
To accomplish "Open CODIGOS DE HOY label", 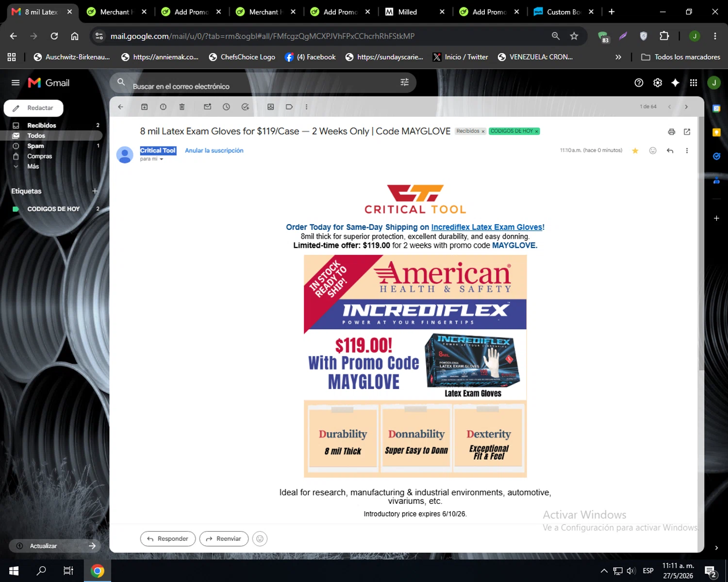I will coord(53,209).
